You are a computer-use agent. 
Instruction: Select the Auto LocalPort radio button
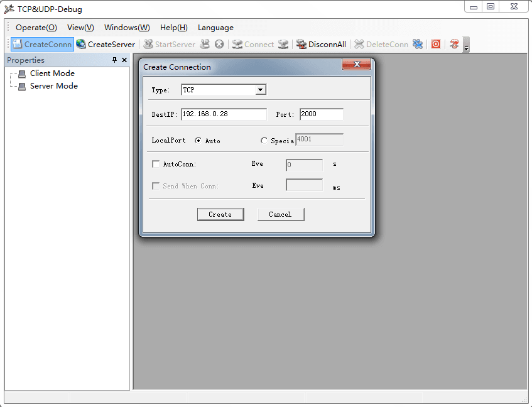(x=198, y=141)
